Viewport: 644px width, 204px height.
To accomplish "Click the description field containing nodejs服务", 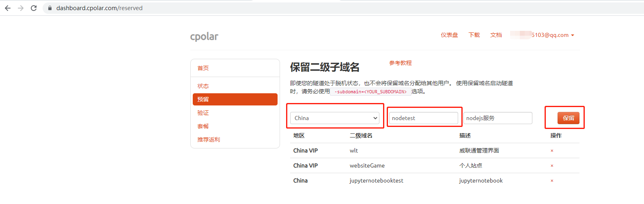I will (498, 118).
